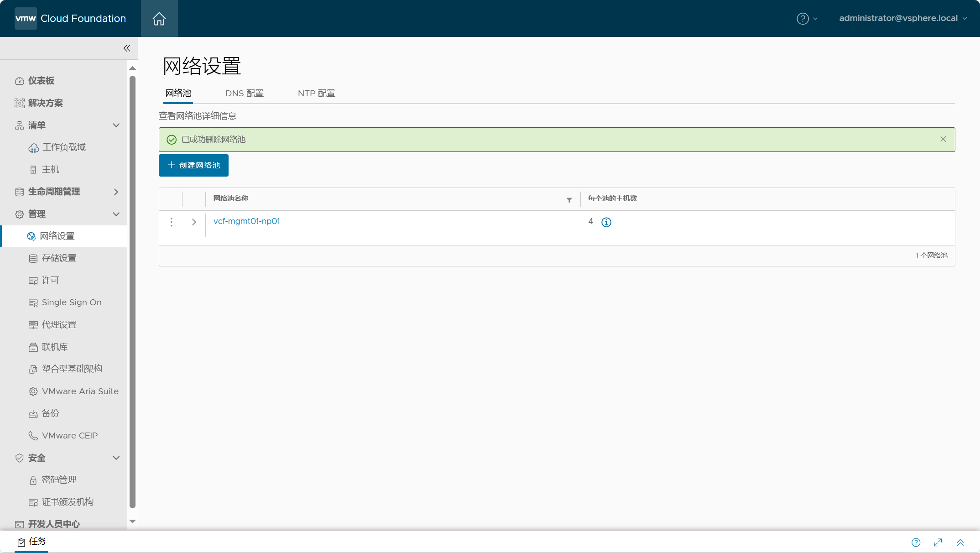The height and width of the screenshot is (553, 980).
Task: Switch to the DNS 配置 tab
Action: [x=245, y=93]
